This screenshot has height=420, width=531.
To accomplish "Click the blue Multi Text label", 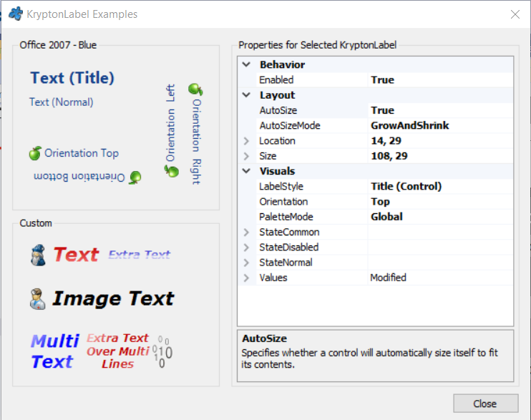I will click(55, 351).
